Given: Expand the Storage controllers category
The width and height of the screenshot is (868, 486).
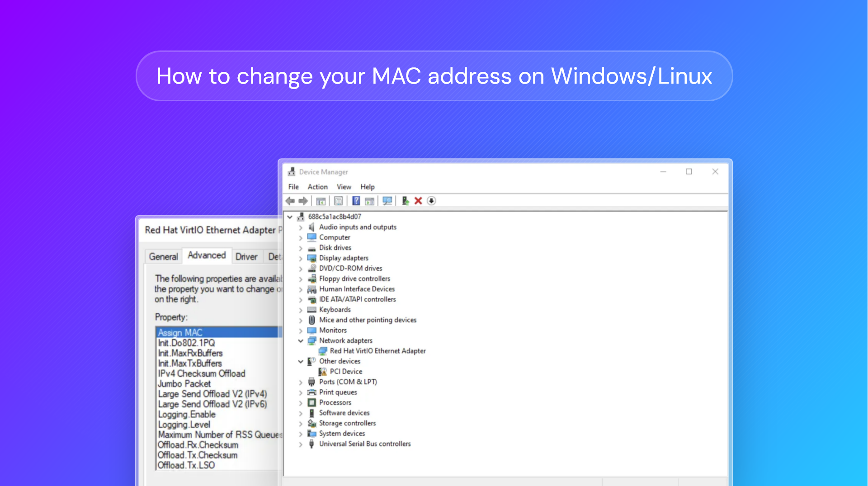Looking at the screenshot, I should pos(301,424).
